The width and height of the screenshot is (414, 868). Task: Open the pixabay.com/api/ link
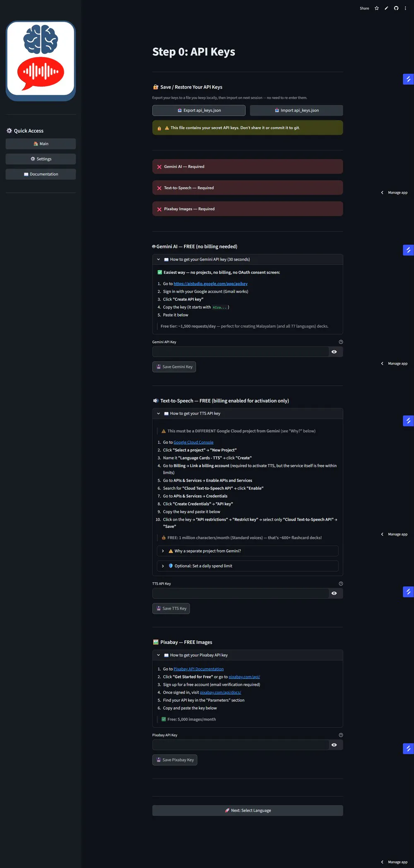[244, 677]
